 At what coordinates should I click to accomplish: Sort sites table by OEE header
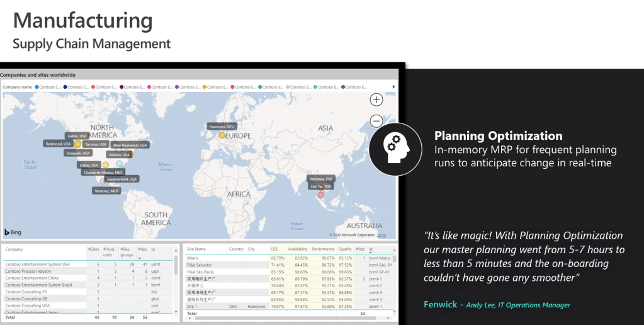tap(274, 249)
